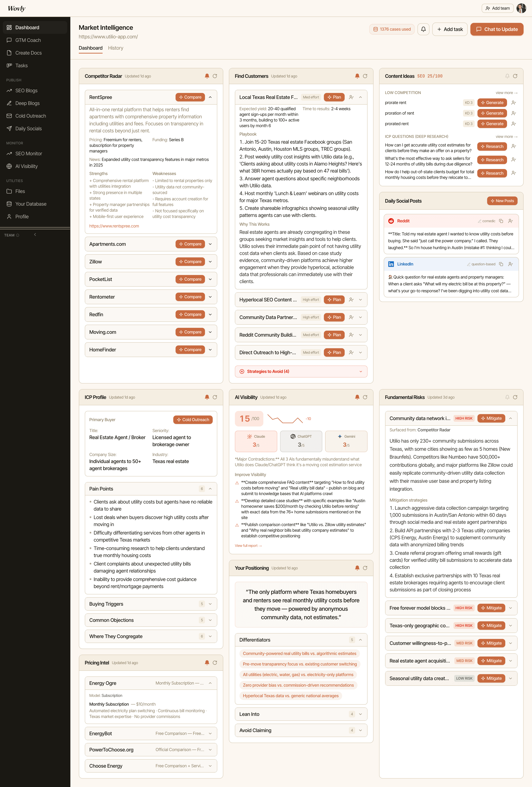Viewport: 532px width, 787px height.
Task: Toggle the Find Customers alert bell
Action: 357,76
